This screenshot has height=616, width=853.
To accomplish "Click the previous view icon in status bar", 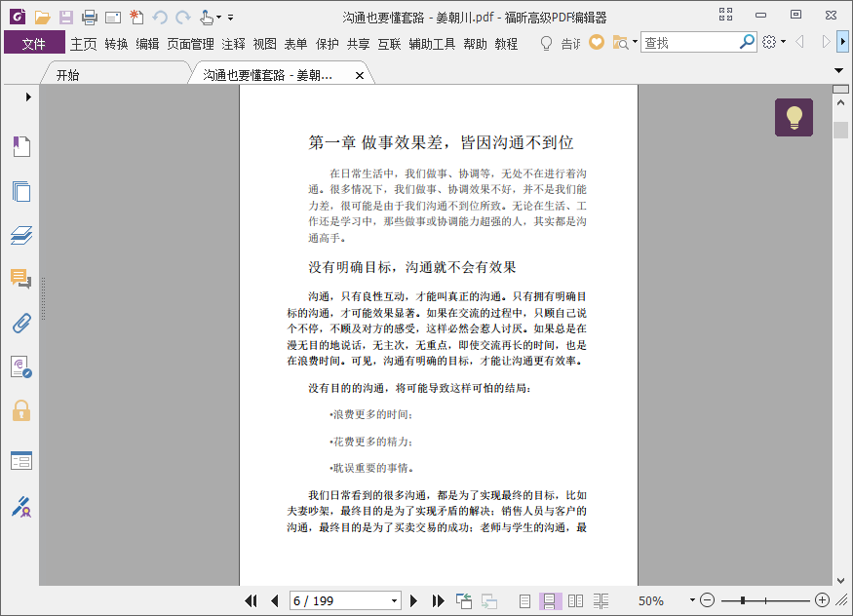I will [464, 600].
